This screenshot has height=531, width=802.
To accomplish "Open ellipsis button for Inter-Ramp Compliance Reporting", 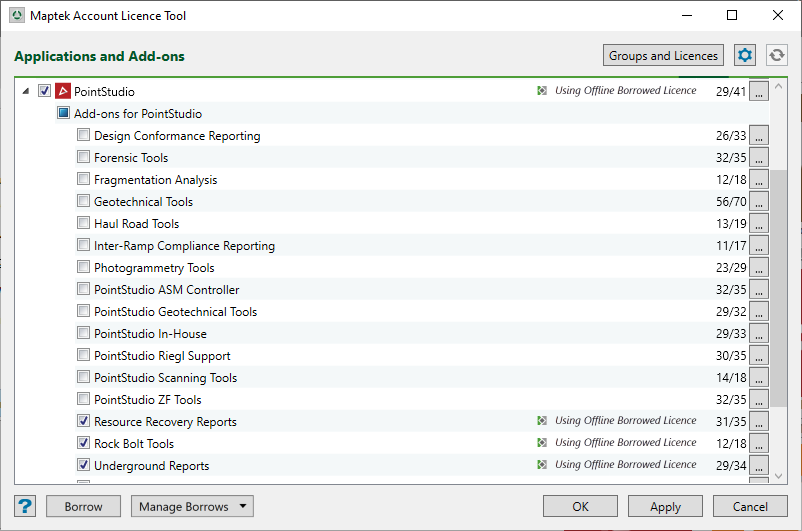I will click(759, 246).
